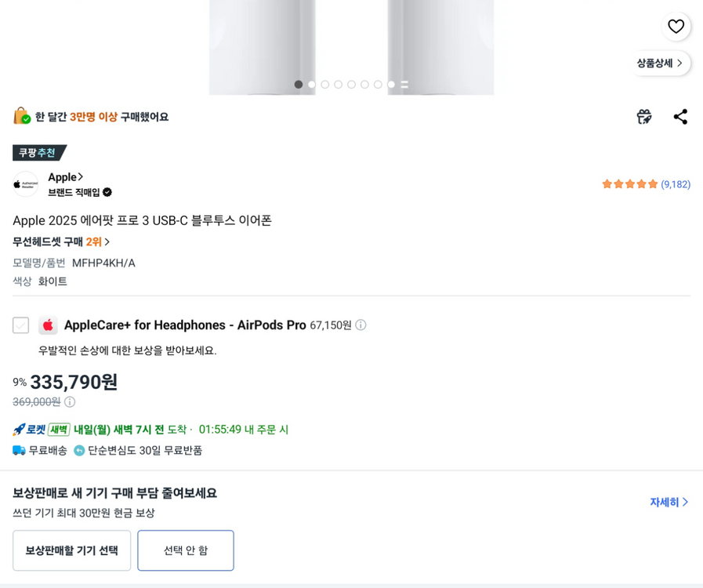Select the 선택 안 함 option
This screenshot has height=588, width=703.
(x=186, y=550)
